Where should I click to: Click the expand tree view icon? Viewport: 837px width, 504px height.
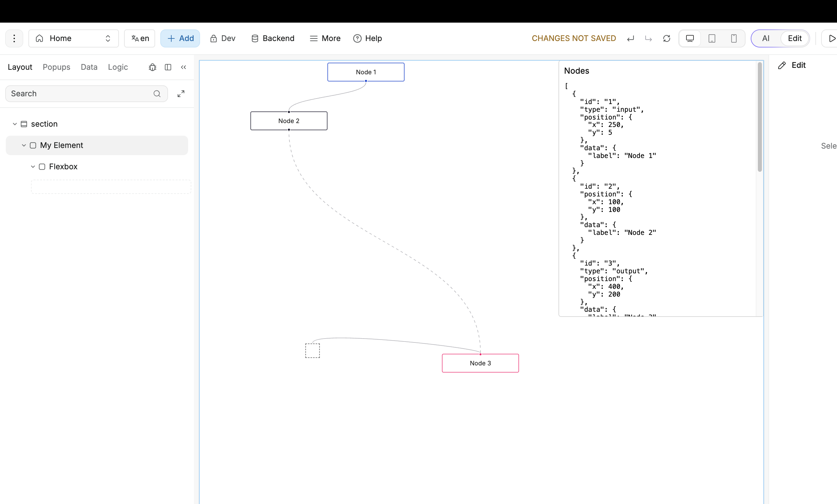click(x=181, y=94)
